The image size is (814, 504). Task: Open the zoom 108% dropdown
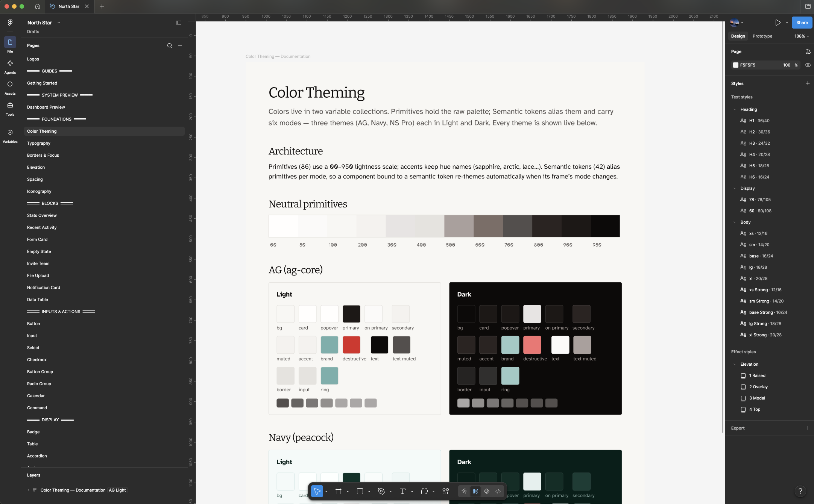point(802,36)
